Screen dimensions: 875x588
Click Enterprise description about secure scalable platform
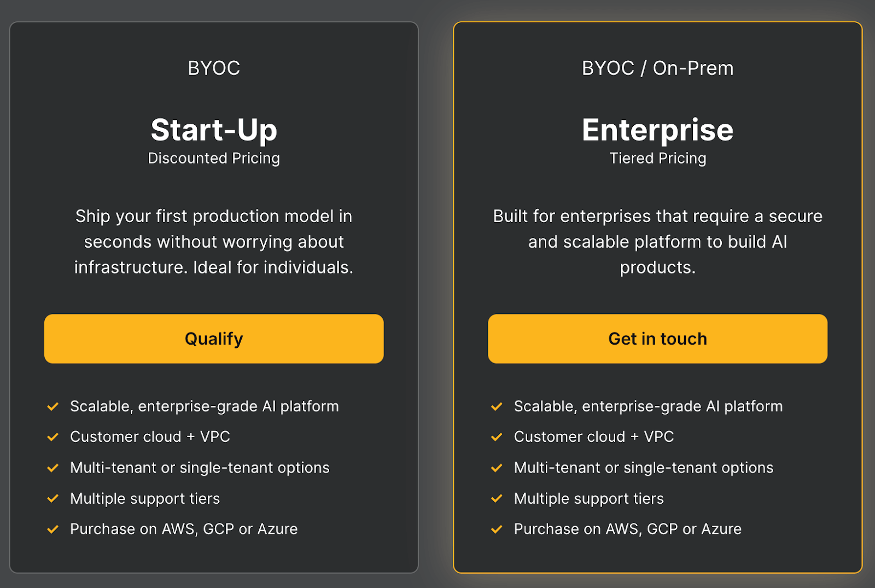[657, 242]
